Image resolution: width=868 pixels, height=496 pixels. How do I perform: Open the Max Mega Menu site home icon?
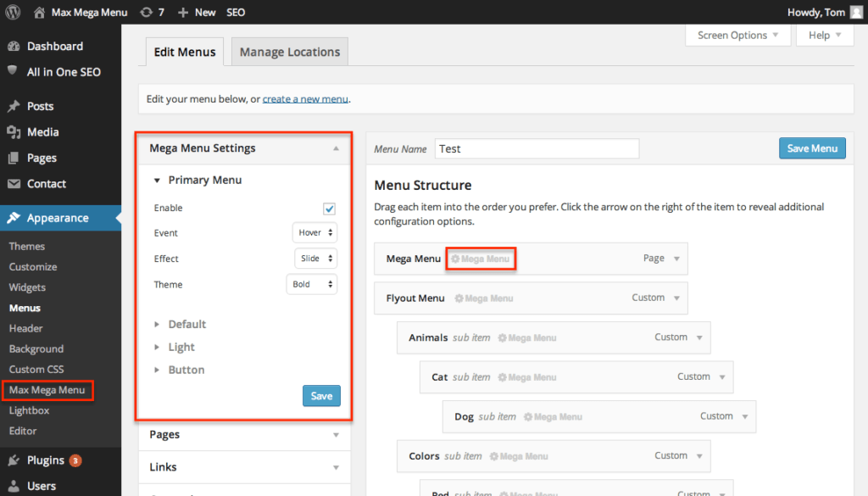point(39,12)
